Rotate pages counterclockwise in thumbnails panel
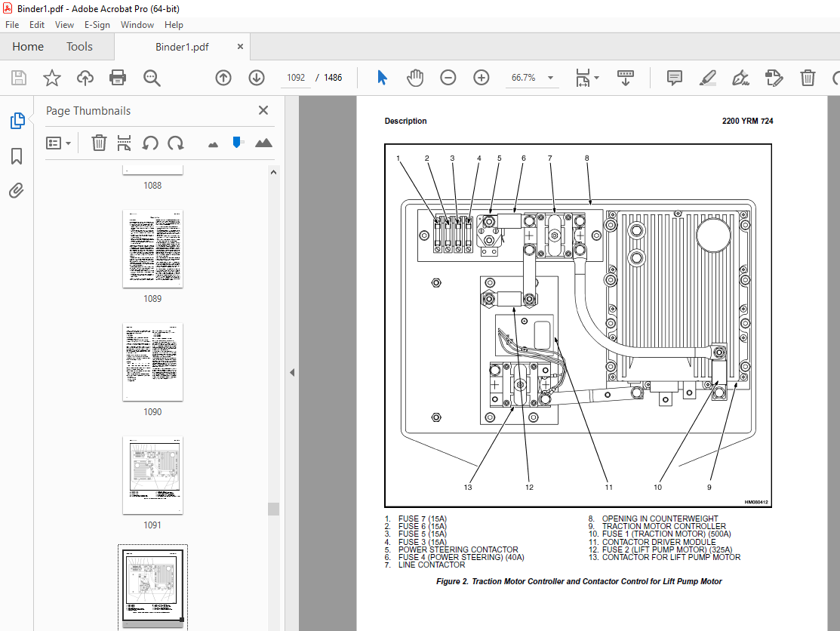Screen dimensions: 840x631 (150, 143)
